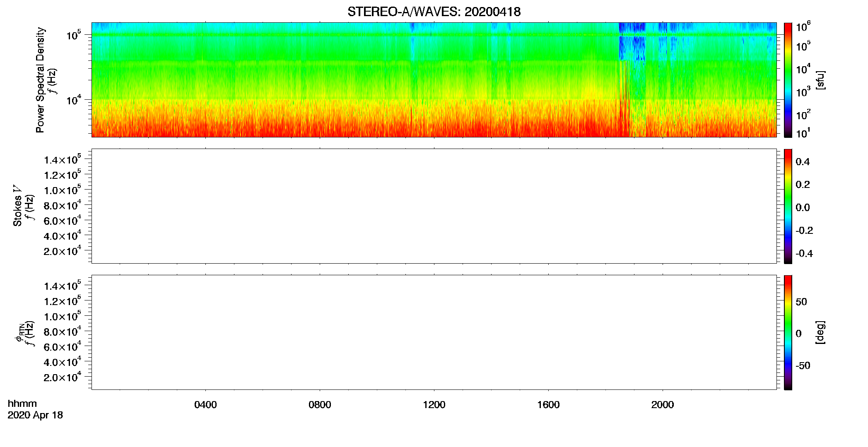Click the [sfu] colorbar unit label

tap(820, 80)
